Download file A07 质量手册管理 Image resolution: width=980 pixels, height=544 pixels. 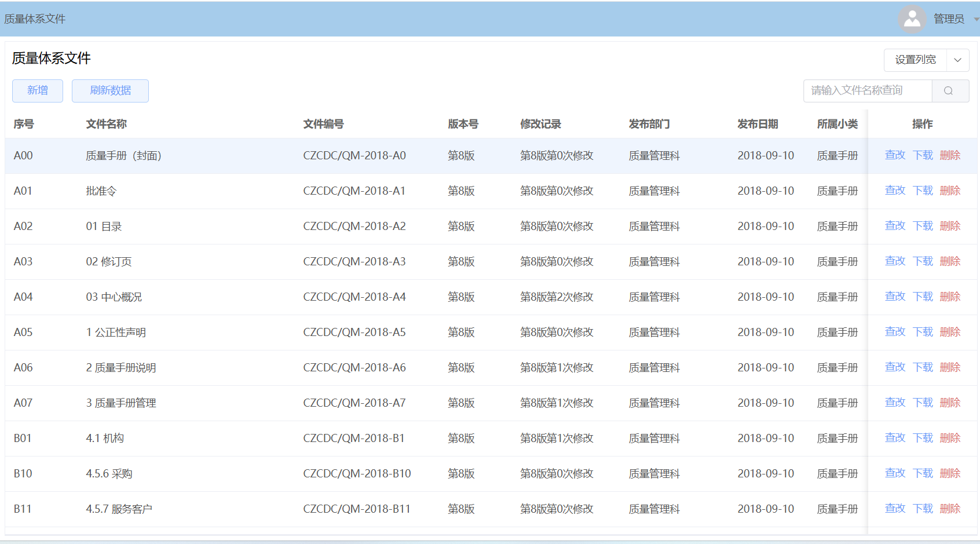(x=923, y=403)
